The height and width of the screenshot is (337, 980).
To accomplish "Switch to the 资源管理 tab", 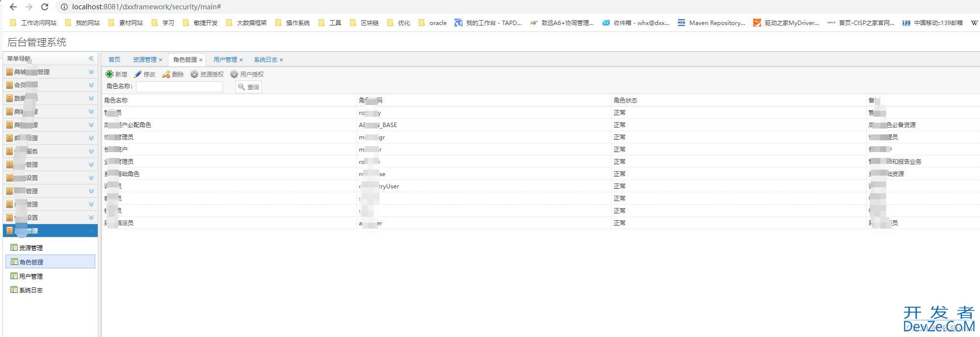I will [145, 59].
